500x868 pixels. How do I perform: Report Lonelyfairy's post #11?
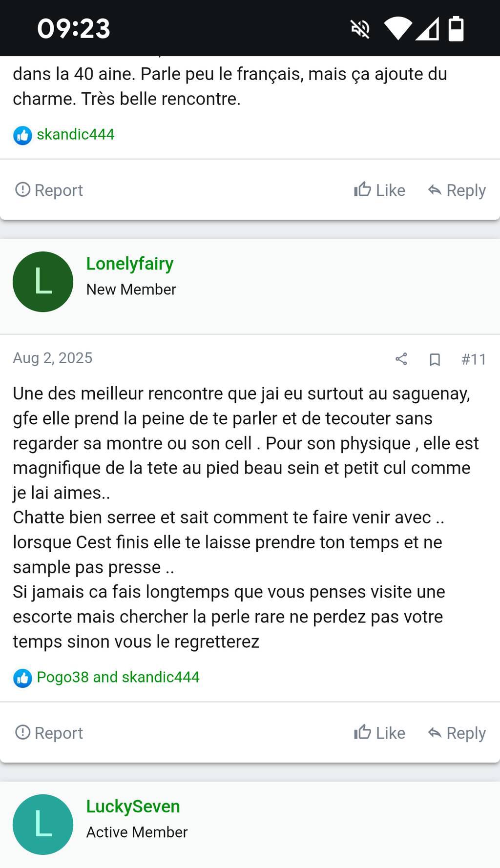coord(49,733)
